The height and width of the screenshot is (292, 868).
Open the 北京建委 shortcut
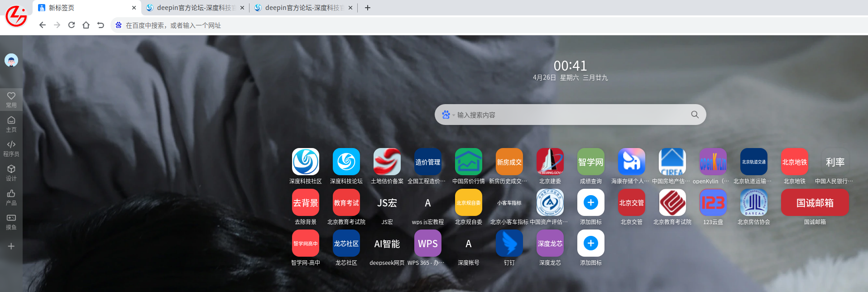(550, 162)
